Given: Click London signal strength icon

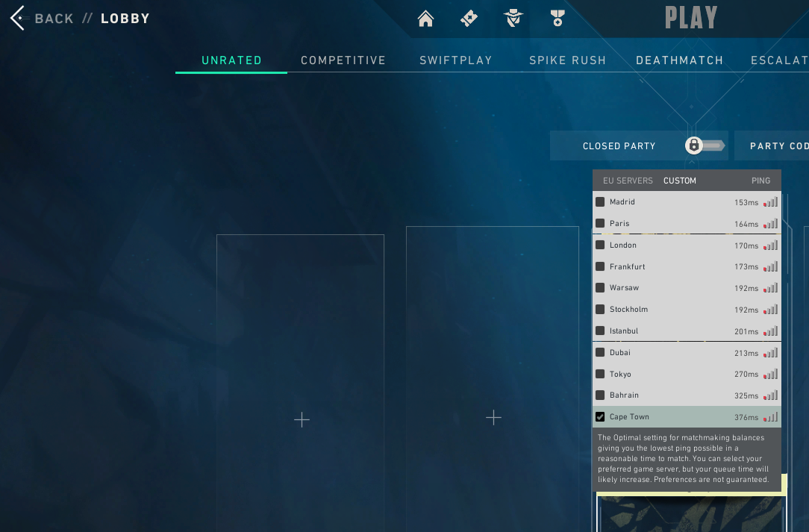Looking at the screenshot, I should [770, 245].
